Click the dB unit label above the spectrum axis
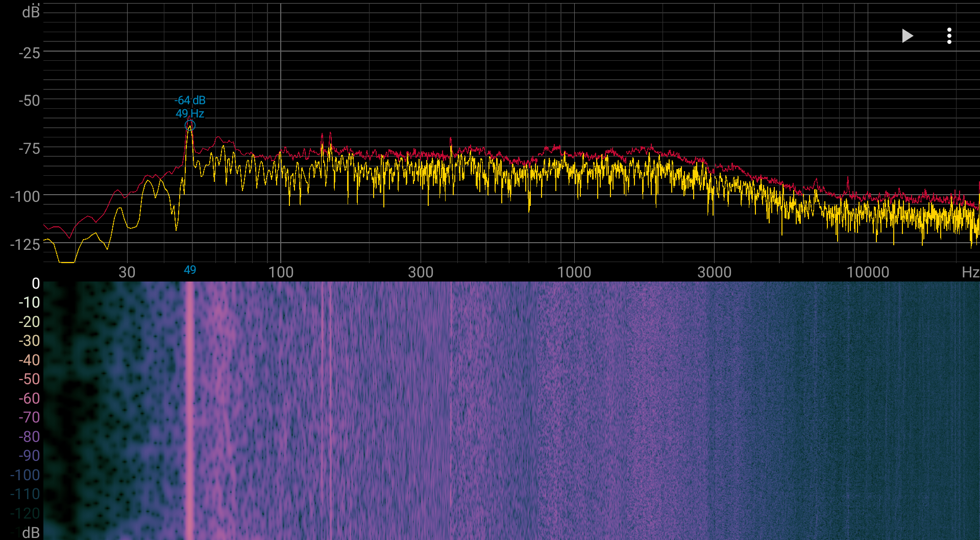 pos(31,12)
